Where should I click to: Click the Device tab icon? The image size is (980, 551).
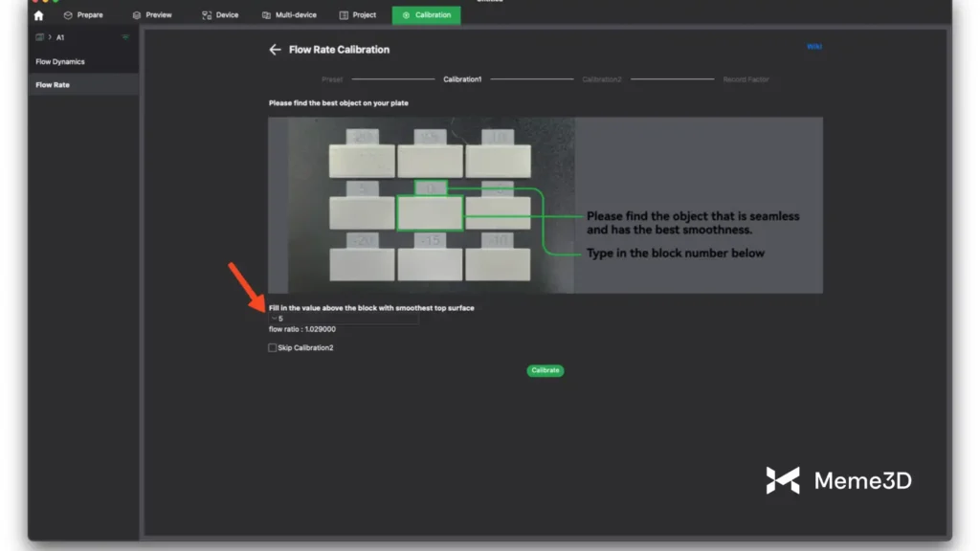(207, 15)
